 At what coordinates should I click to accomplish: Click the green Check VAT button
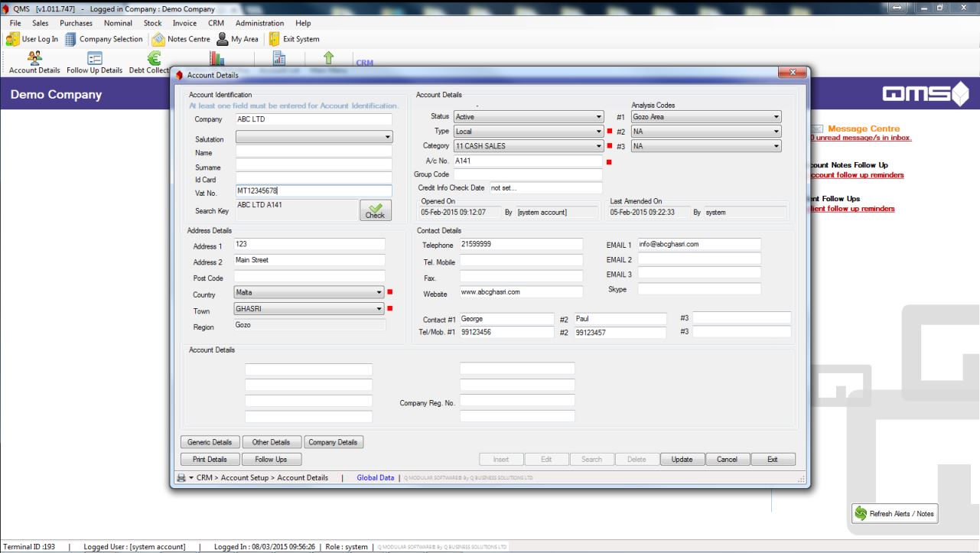[x=375, y=210]
